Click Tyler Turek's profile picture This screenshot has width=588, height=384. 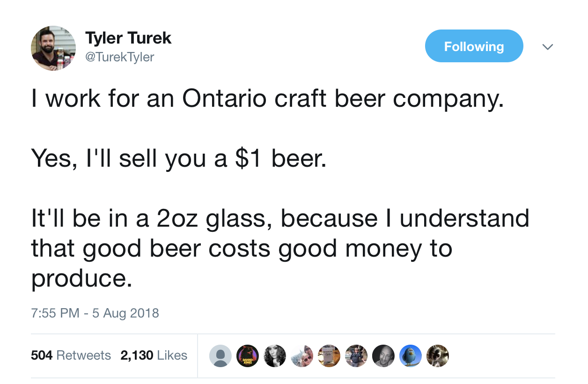(53, 48)
